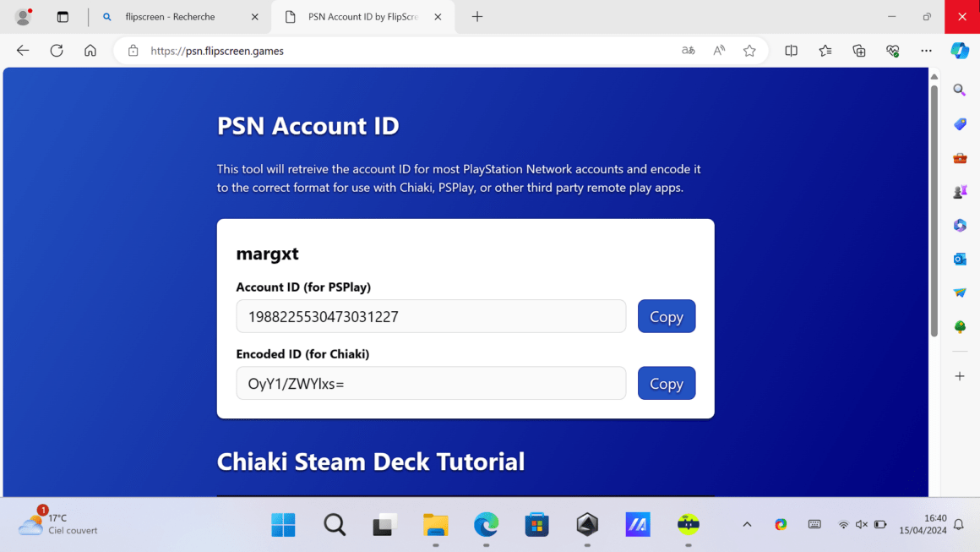Click the margxt username
The image size is (980, 552).
(x=268, y=254)
